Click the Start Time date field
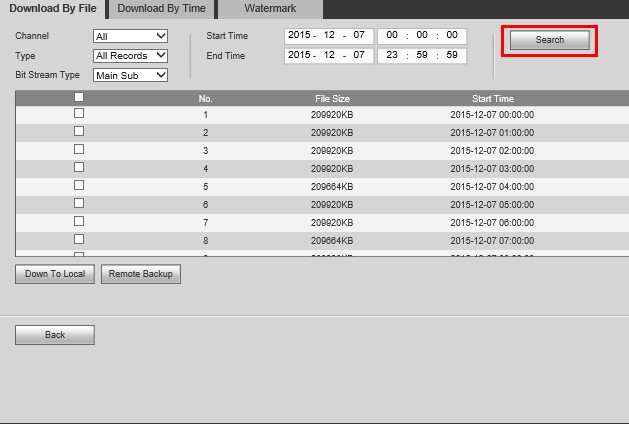629x424 pixels. 328,35
